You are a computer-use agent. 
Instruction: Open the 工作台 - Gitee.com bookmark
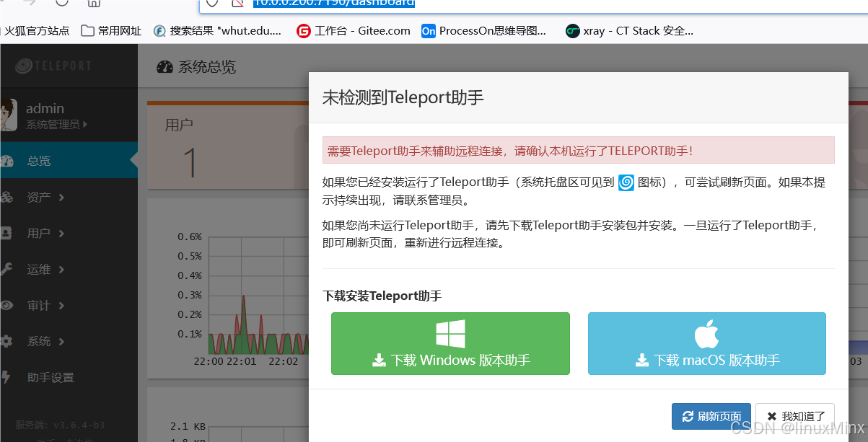[354, 31]
